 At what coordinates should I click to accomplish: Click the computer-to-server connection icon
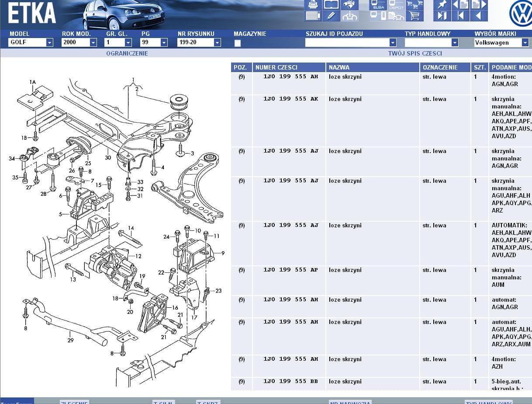click(378, 16)
